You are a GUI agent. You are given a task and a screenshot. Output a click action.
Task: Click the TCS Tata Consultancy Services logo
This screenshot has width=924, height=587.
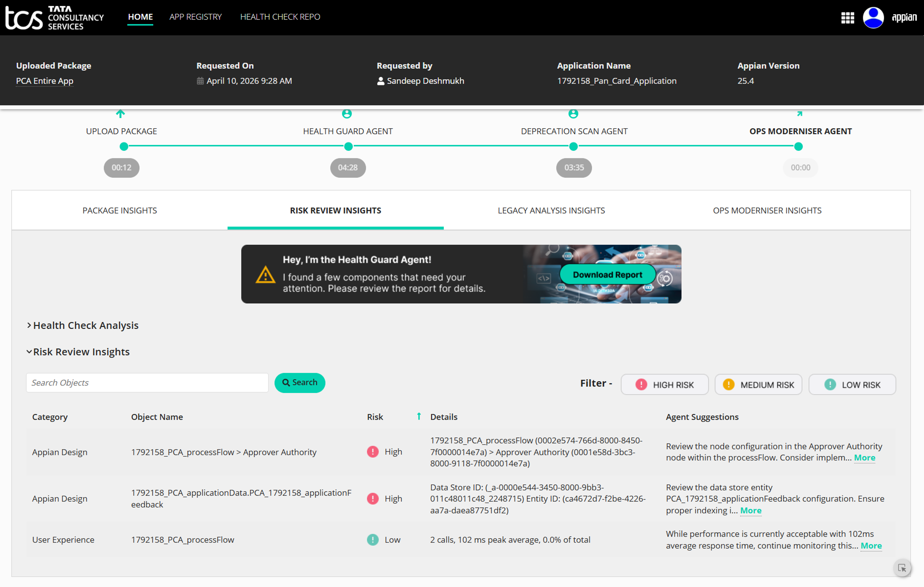pos(54,18)
